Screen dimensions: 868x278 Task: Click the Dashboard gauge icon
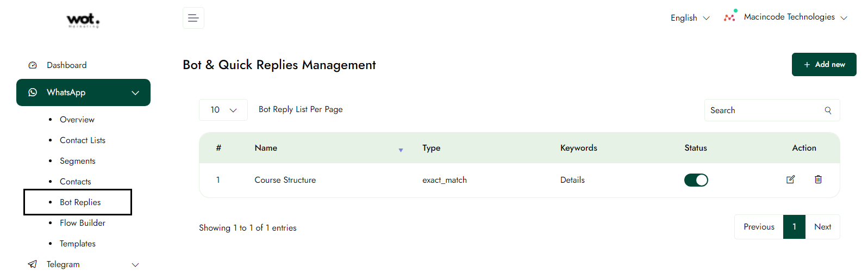coord(33,65)
